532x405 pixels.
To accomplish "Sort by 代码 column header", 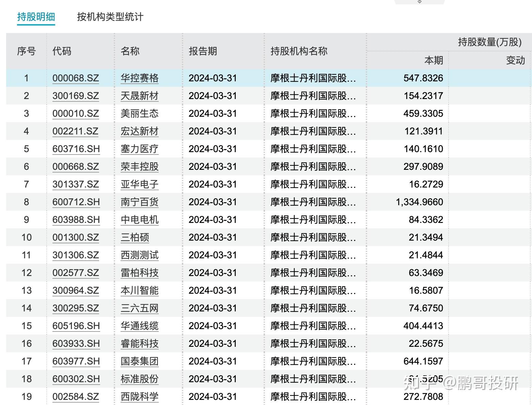I will (62, 51).
